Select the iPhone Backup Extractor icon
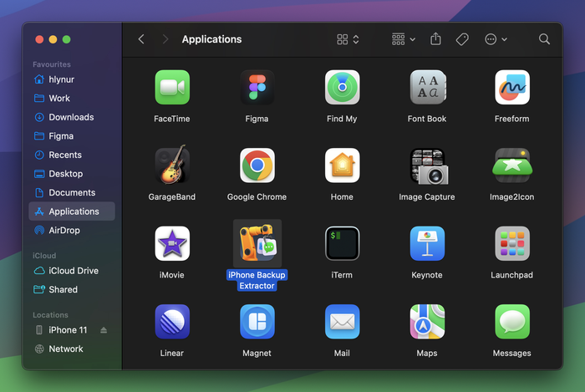The height and width of the screenshot is (392, 585). [257, 243]
